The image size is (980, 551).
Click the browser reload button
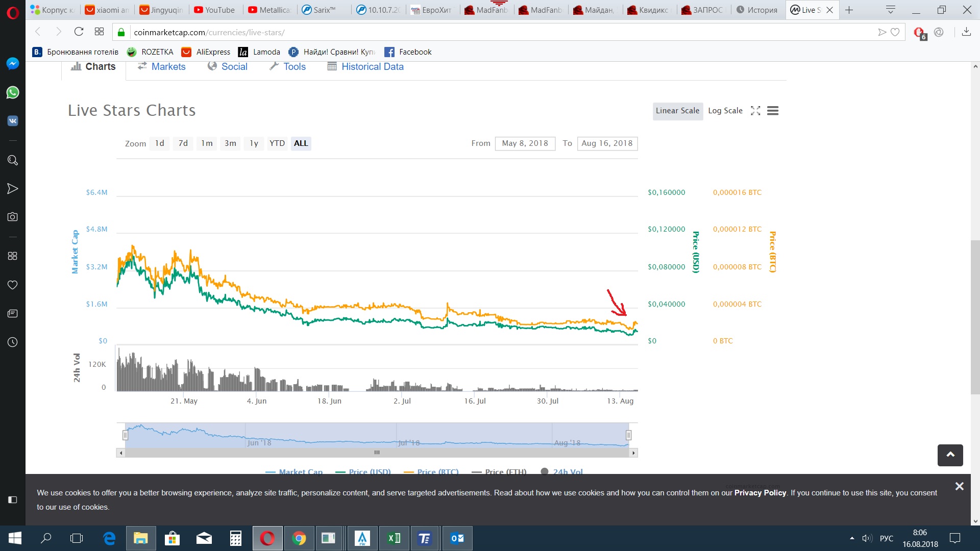(x=79, y=32)
